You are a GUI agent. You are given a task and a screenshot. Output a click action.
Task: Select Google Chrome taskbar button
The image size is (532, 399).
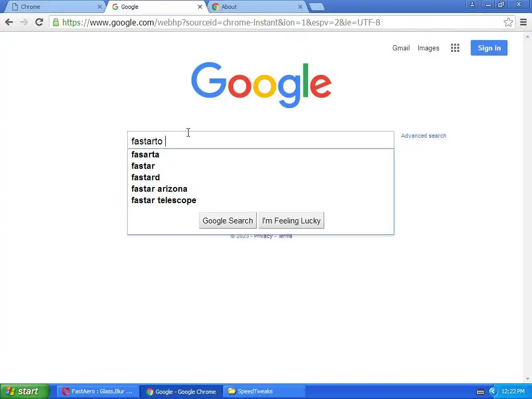[x=181, y=392]
